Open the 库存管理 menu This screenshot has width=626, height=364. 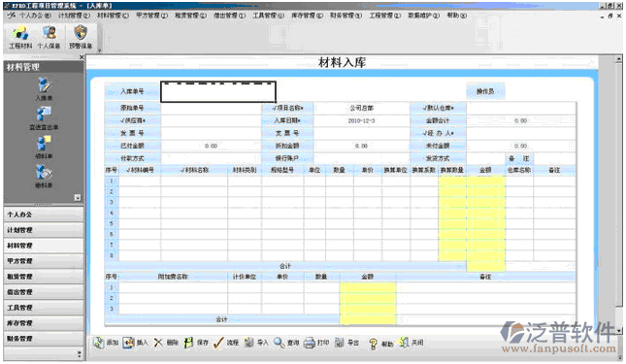307,16
